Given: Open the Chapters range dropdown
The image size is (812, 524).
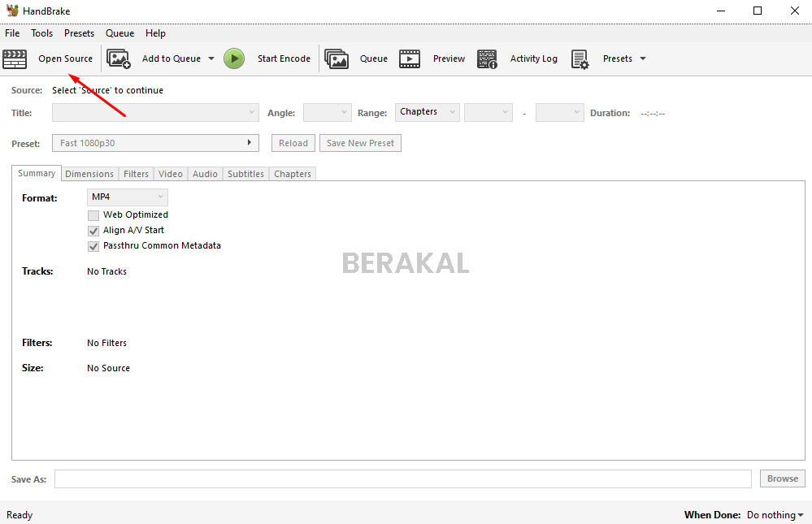Looking at the screenshot, I should 427,112.
